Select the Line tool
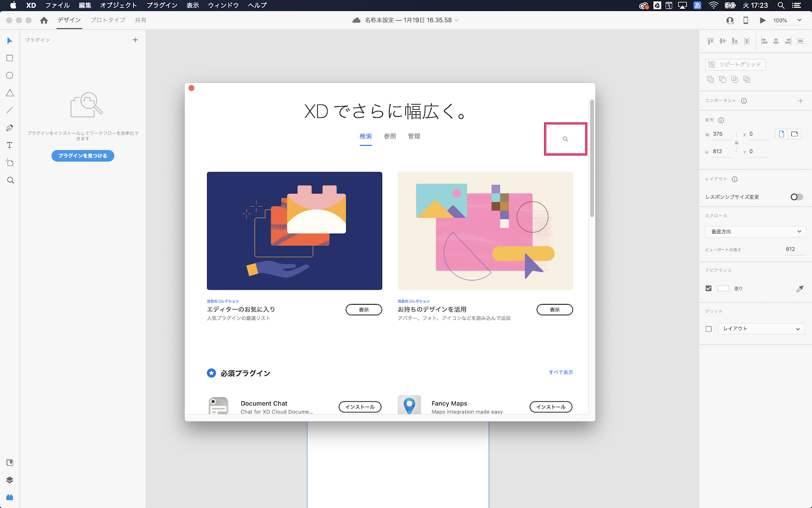This screenshot has width=812, height=508. 10,110
